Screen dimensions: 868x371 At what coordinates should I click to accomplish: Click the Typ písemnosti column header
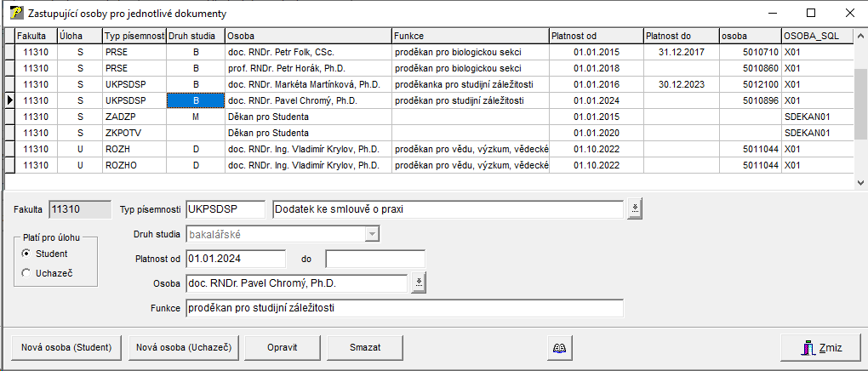click(x=134, y=36)
